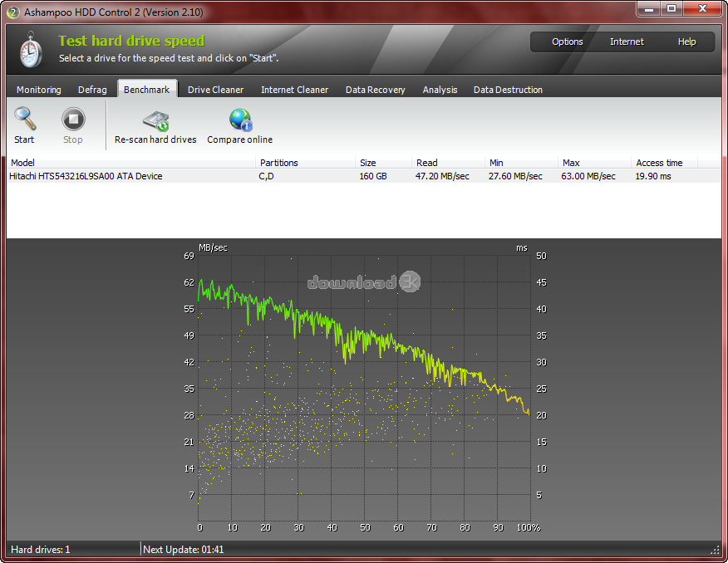
Task: Click the 19.90 ms access time value
Action: pos(652,176)
